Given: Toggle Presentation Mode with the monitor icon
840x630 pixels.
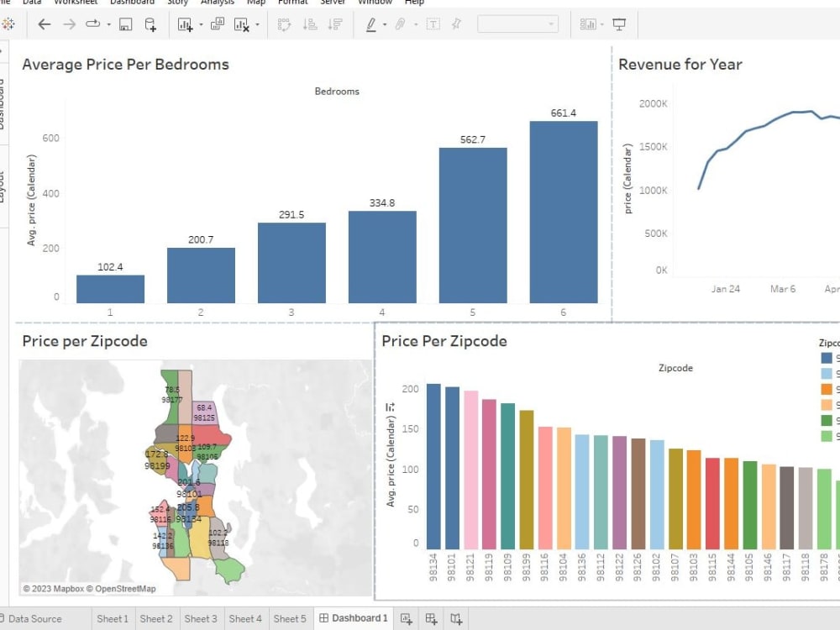Looking at the screenshot, I should [617, 24].
